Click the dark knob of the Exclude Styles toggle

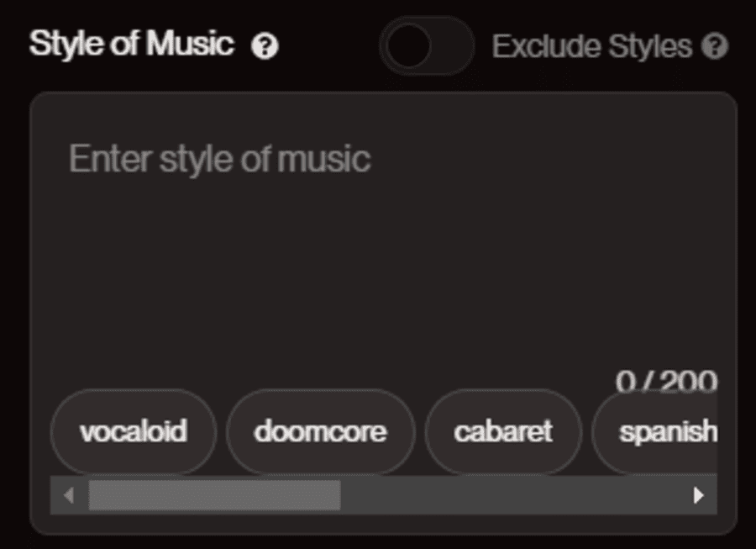408,46
